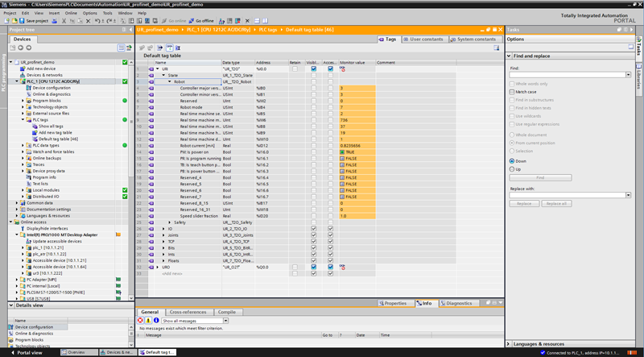Click the Go offline toolbar button
The image size is (644, 357).
(x=202, y=21)
